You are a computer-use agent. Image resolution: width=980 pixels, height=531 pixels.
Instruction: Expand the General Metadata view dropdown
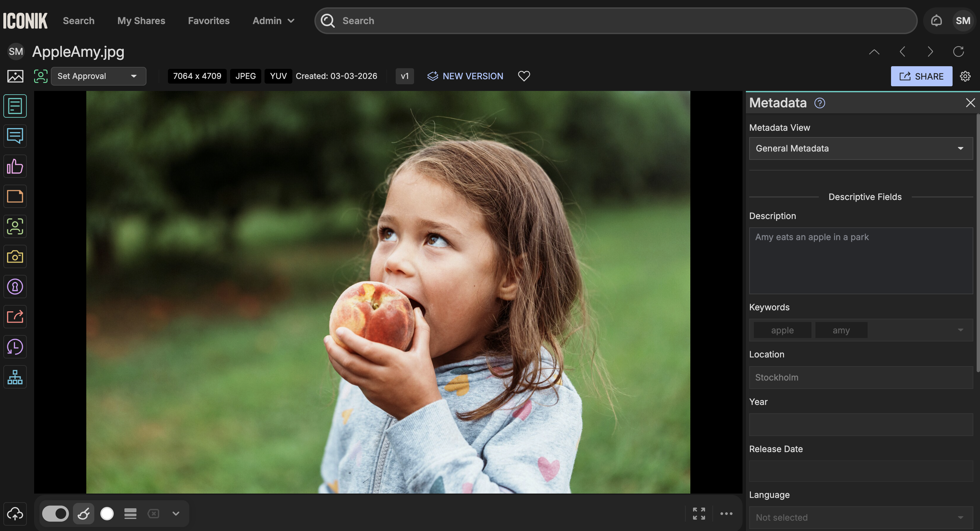(x=861, y=148)
